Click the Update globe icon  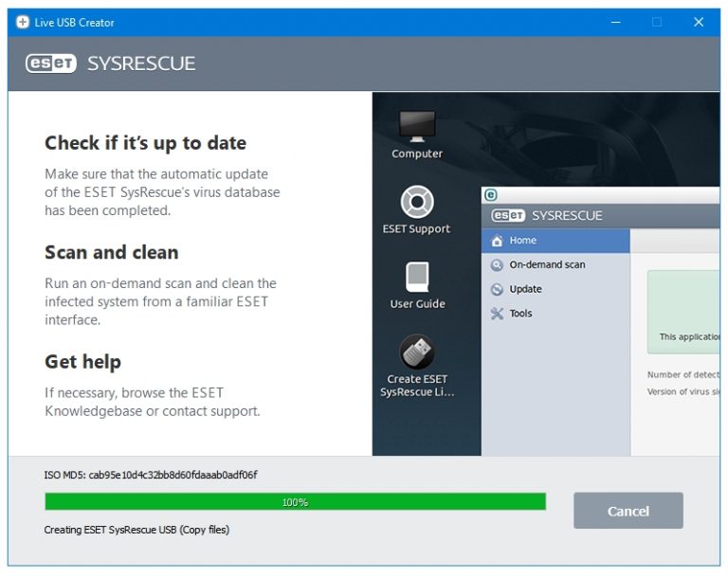[x=497, y=289]
